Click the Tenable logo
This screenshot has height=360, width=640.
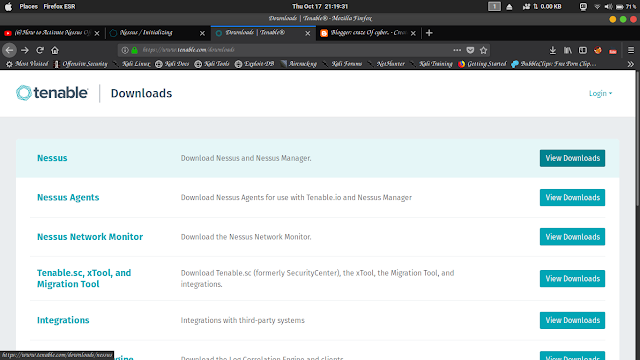[52, 93]
